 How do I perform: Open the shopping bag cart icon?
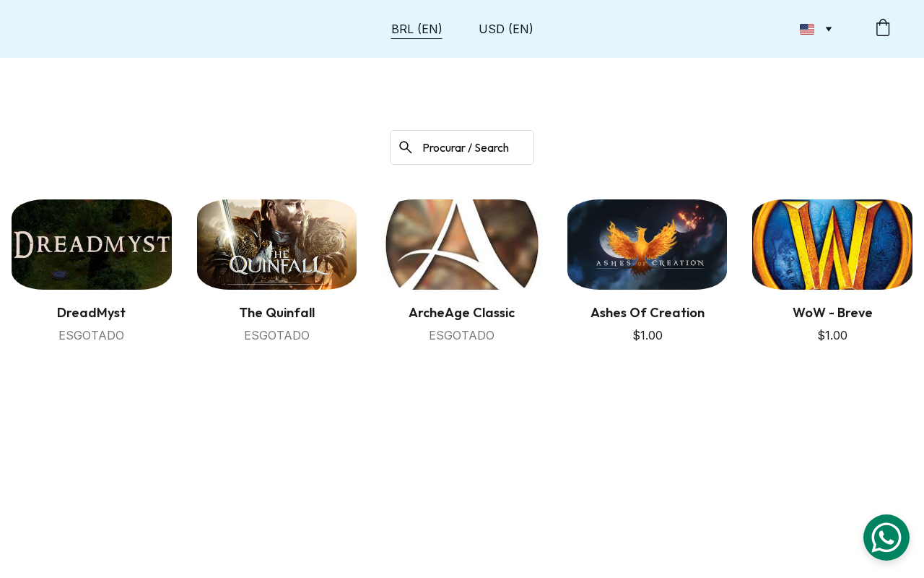coord(883,28)
